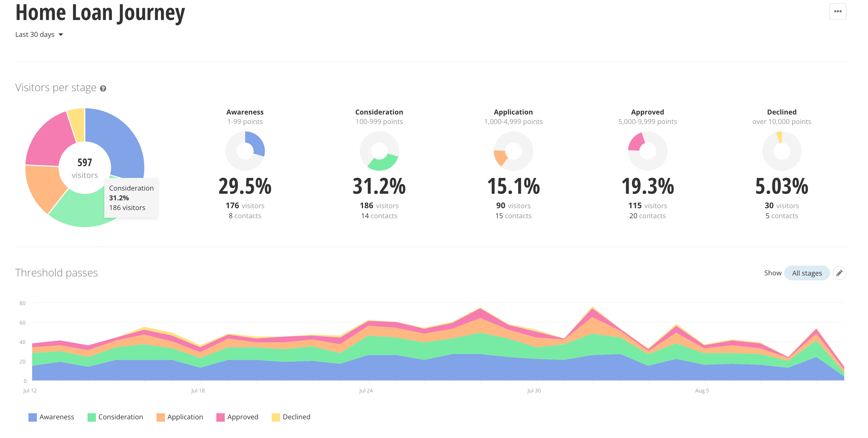Click the 186 visitors link under Consideration

click(379, 206)
